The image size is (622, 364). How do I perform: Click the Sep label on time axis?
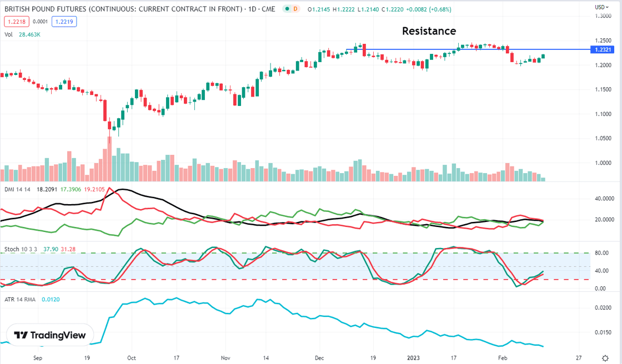(38, 358)
